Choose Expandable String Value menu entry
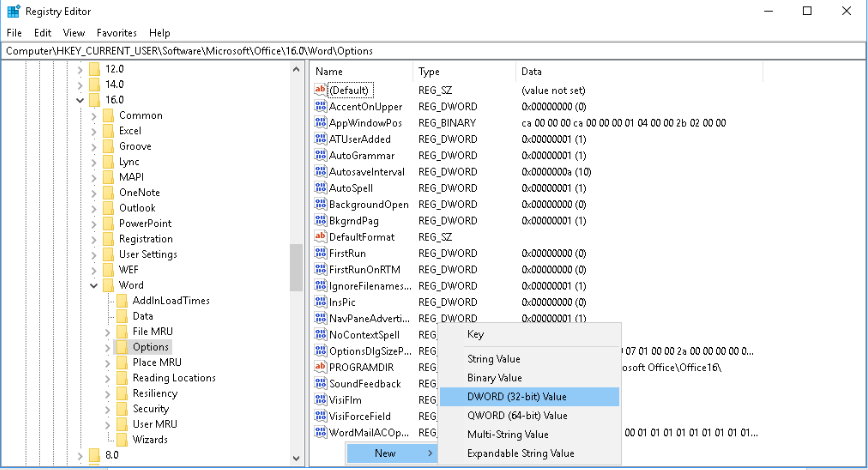The image size is (868, 470). click(x=529, y=453)
